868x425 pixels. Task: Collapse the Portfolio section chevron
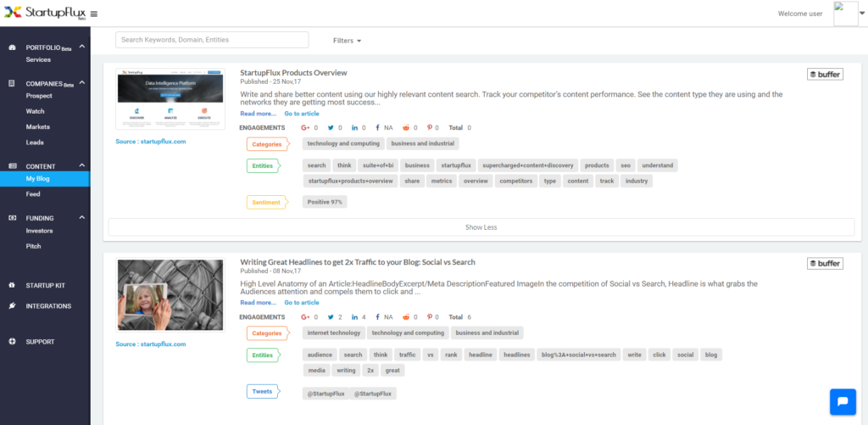[82, 47]
